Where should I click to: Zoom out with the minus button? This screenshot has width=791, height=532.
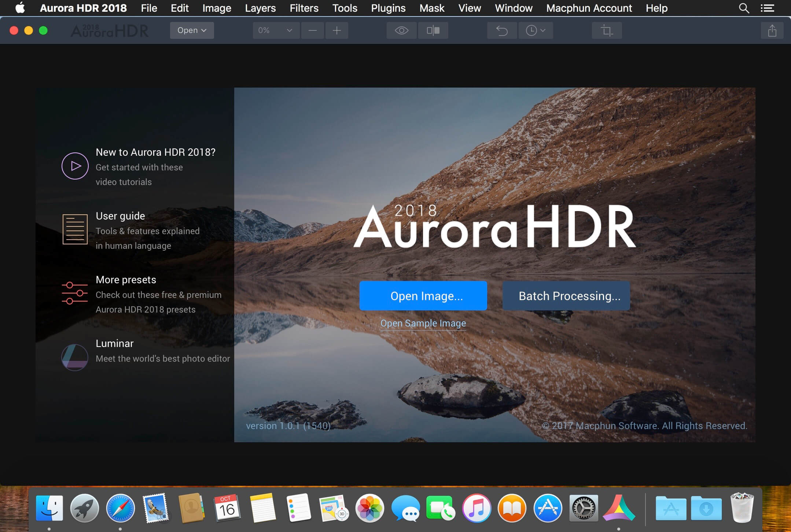[x=313, y=30]
